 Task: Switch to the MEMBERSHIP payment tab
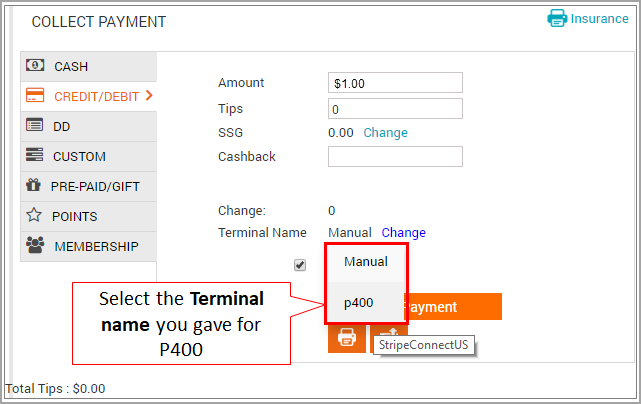[x=89, y=247]
